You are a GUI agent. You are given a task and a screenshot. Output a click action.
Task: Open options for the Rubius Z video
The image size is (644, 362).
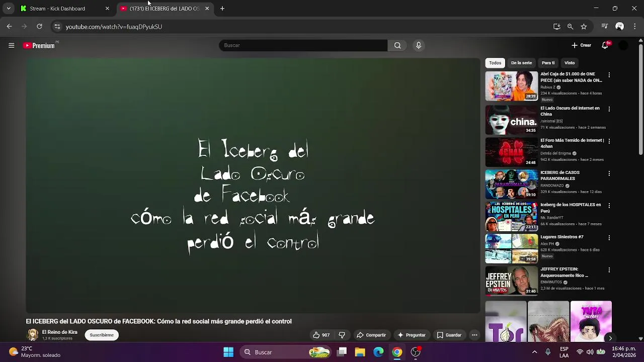(609, 75)
